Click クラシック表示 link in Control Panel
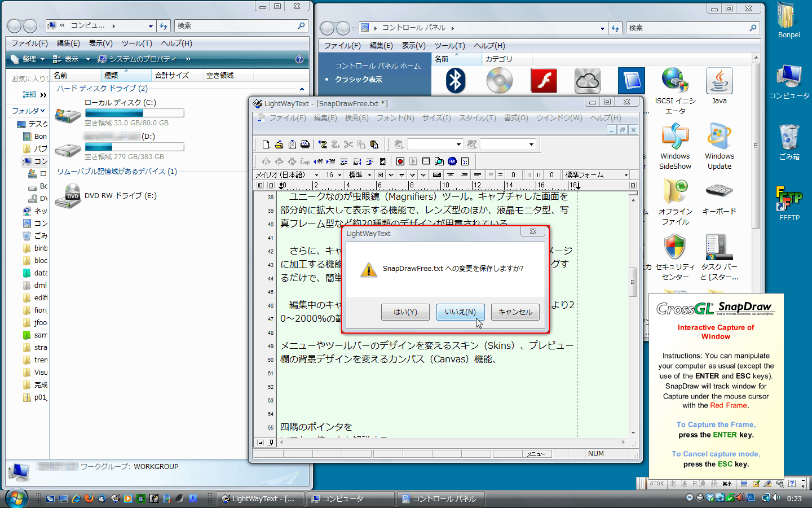The image size is (812, 508). point(359,80)
